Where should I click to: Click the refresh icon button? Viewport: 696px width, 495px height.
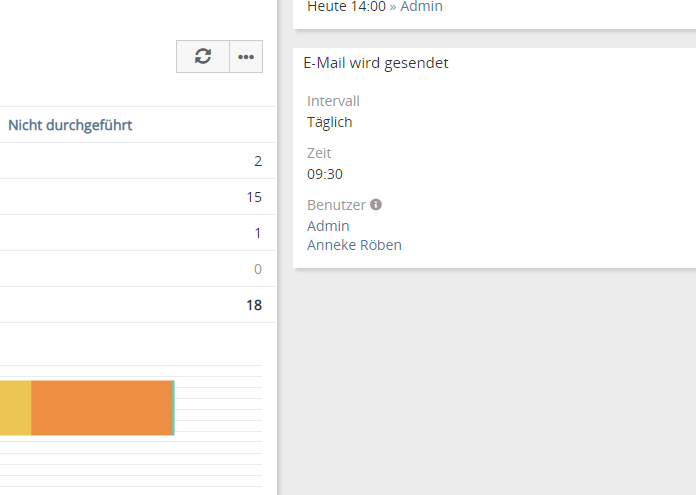pyautogui.click(x=203, y=57)
